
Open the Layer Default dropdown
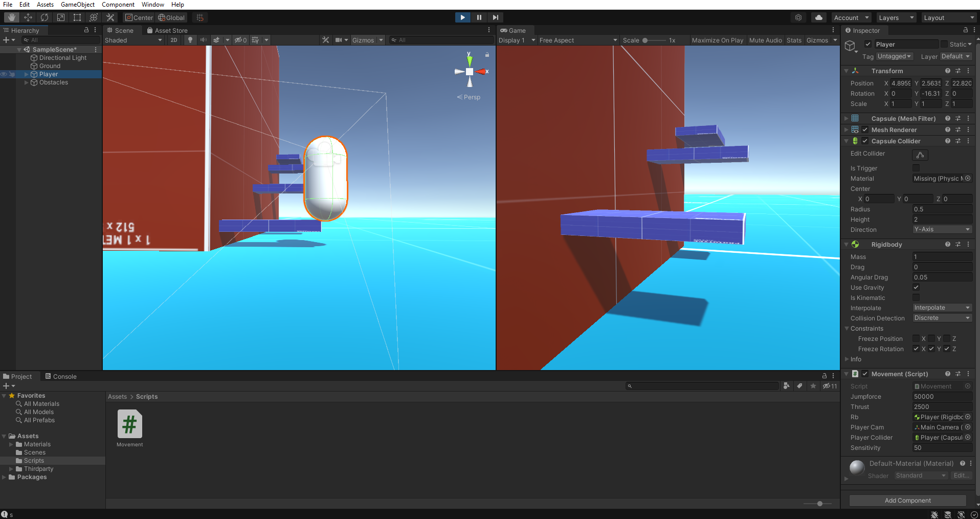pyautogui.click(x=955, y=56)
